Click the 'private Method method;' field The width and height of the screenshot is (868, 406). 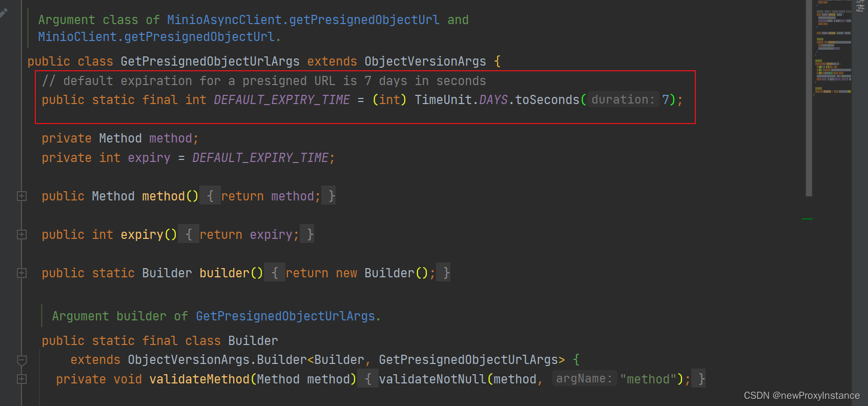(120, 138)
